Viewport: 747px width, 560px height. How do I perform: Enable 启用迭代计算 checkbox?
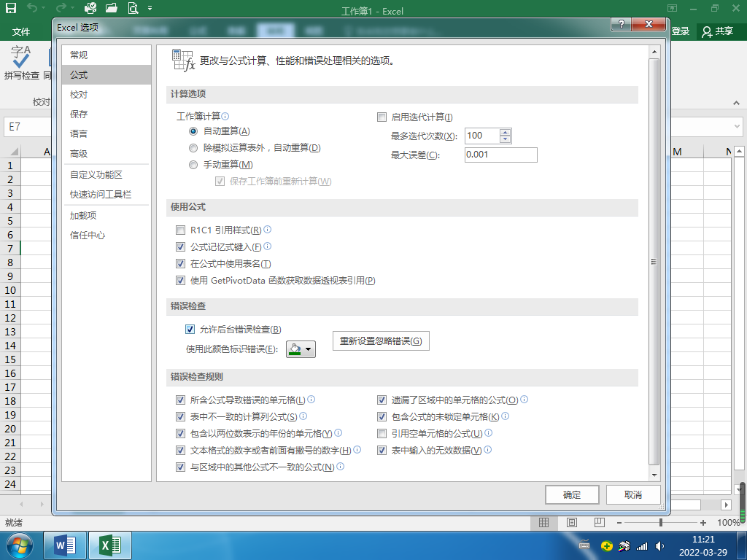[x=382, y=117]
